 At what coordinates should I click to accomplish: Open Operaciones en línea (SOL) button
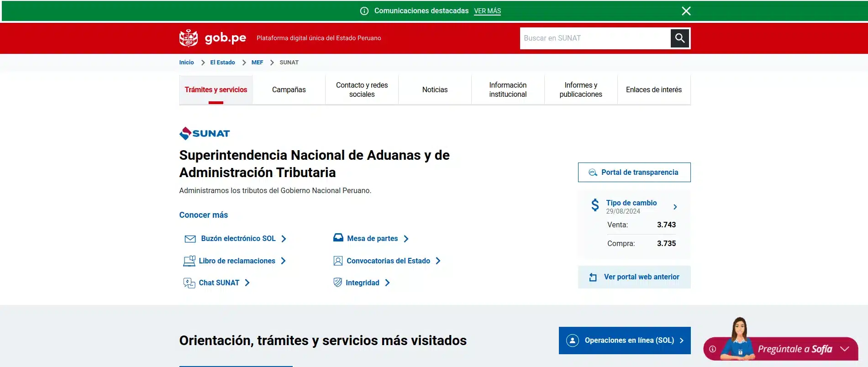pos(625,341)
